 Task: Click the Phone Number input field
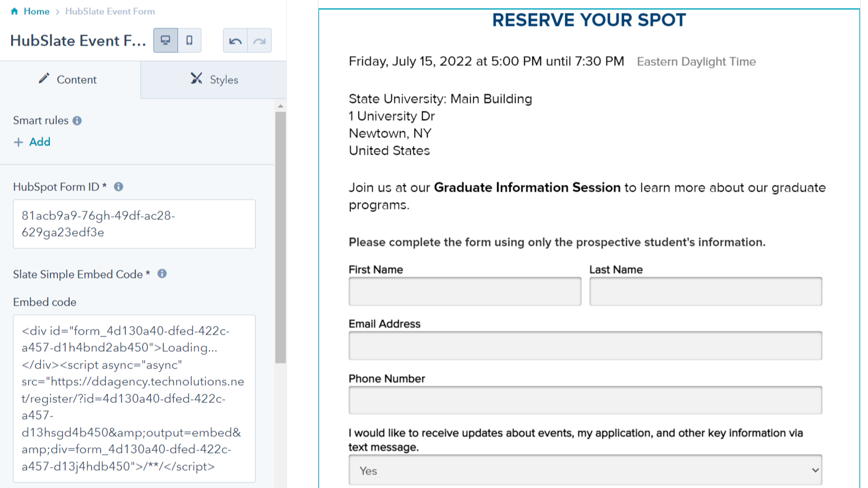[585, 400]
